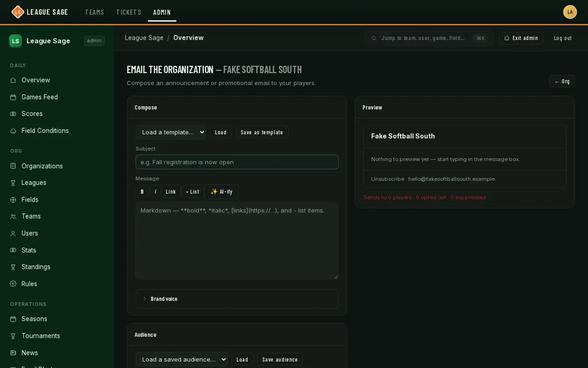
Task: Click Save audience button
Action: (280, 359)
